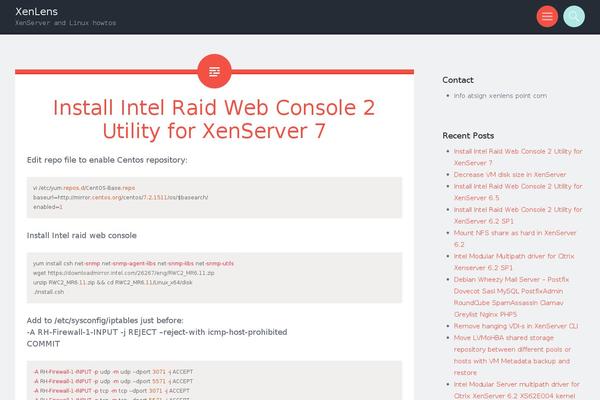
Task: Click text Add to /etc/sysconfig/iptables just before
Action: coord(105,320)
